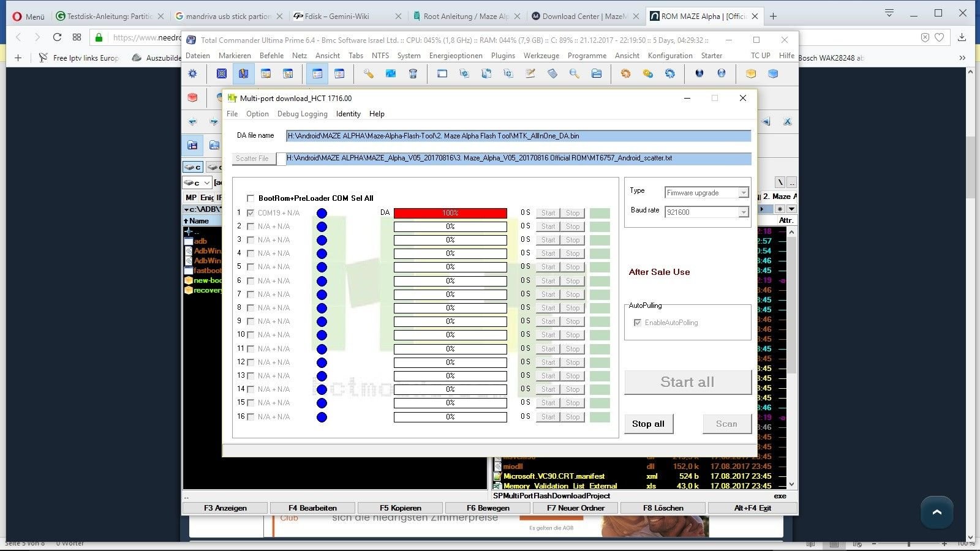Toggle BootRom+PreLoader COM Sel All checkbox
This screenshot has height=551, width=980.
(x=251, y=198)
